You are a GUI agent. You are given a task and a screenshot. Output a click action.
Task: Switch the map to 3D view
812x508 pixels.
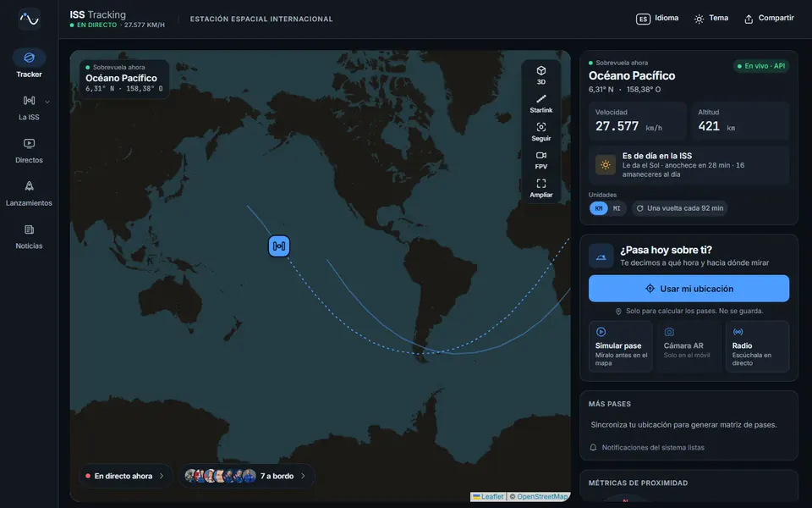[541, 75]
